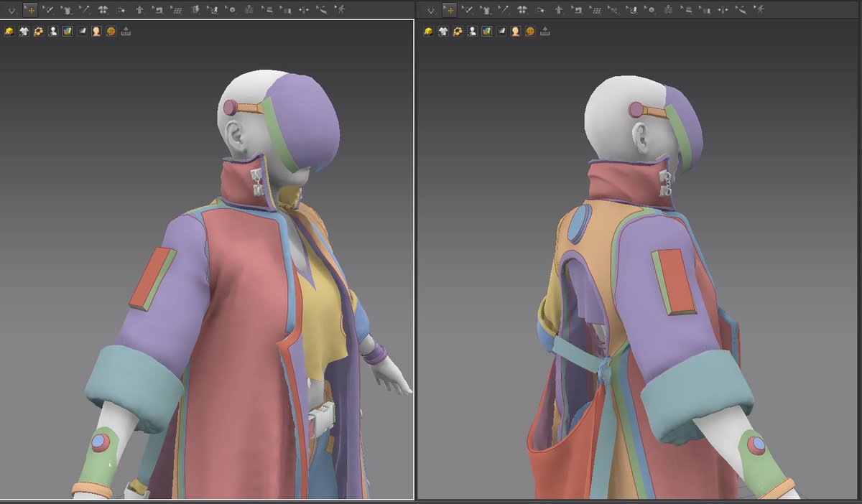Image resolution: width=862 pixels, height=504 pixels.
Task: Toggle avatar display icon in left viewport
Action: point(53,32)
